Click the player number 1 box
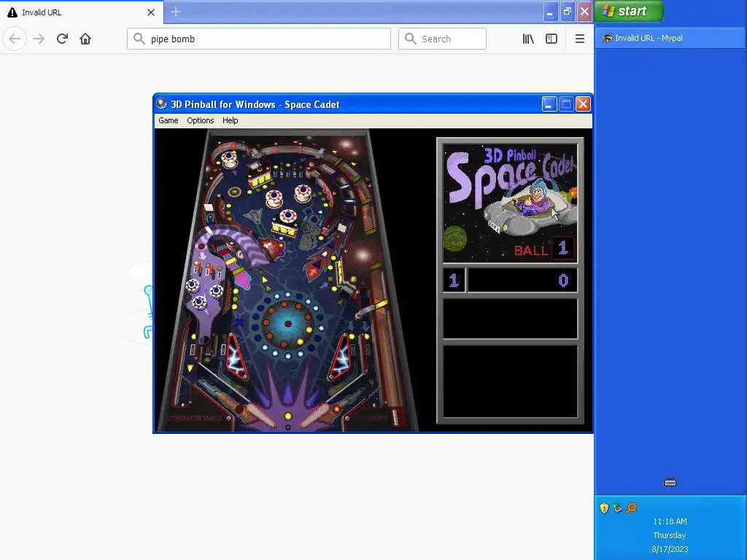The width and height of the screenshot is (747, 560). [454, 280]
